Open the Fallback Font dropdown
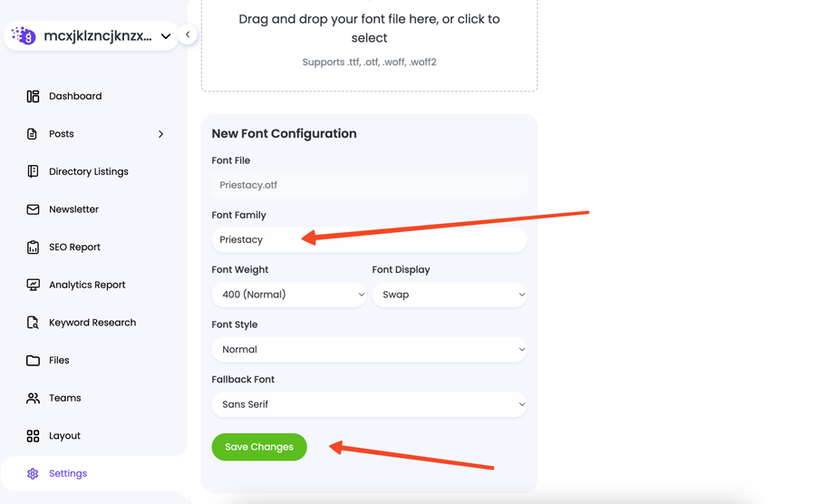Viewport: 834px width, 504px height. coord(369,404)
